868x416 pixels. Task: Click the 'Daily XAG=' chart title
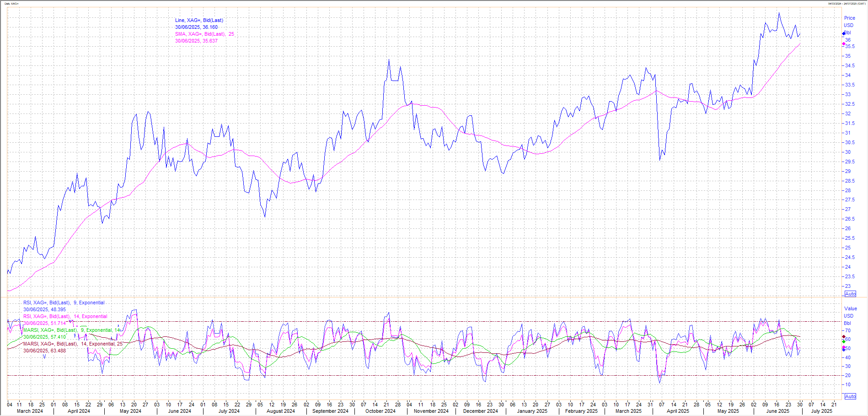(x=12, y=4)
